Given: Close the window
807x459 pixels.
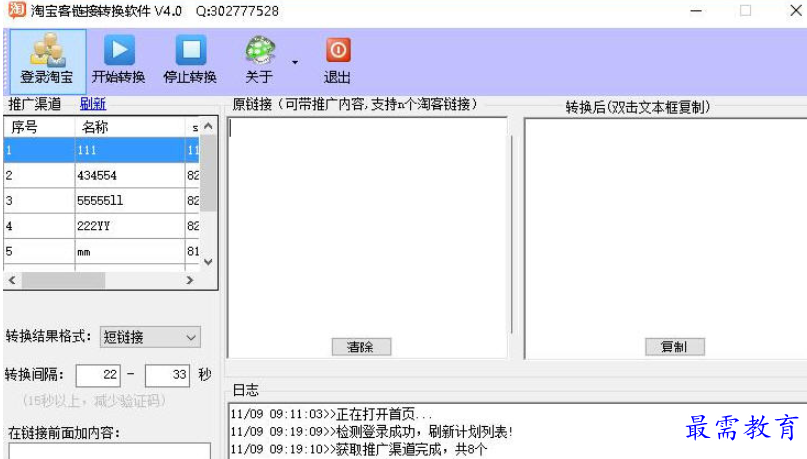Looking at the screenshot, I should (x=796, y=10).
